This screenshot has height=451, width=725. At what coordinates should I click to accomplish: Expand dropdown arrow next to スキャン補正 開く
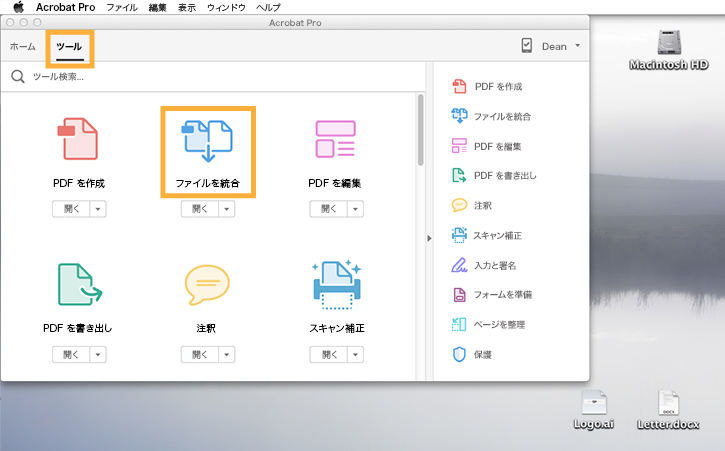[355, 355]
